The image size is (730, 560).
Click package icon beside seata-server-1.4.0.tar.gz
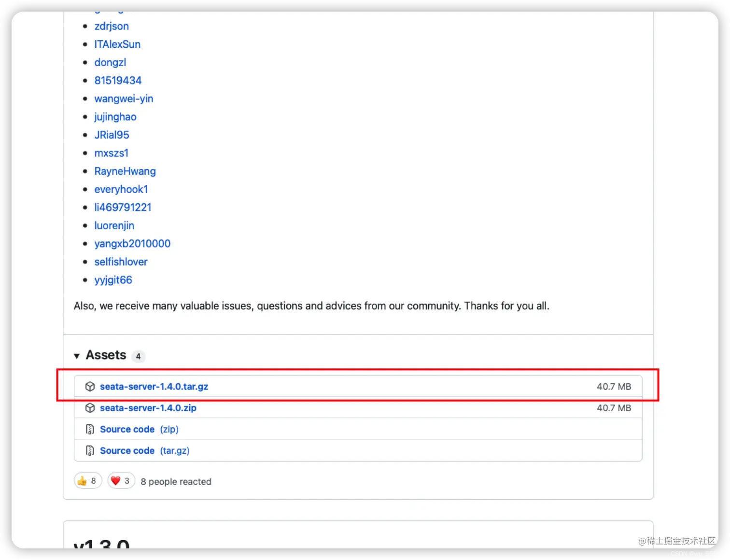(90, 387)
